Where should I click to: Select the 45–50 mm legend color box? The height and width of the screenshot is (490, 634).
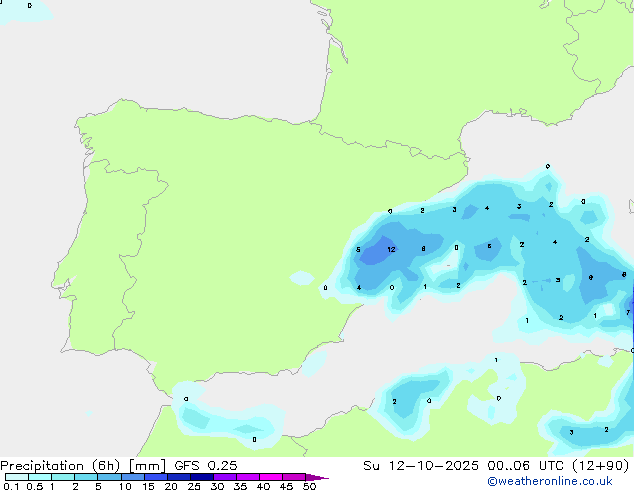(294, 477)
